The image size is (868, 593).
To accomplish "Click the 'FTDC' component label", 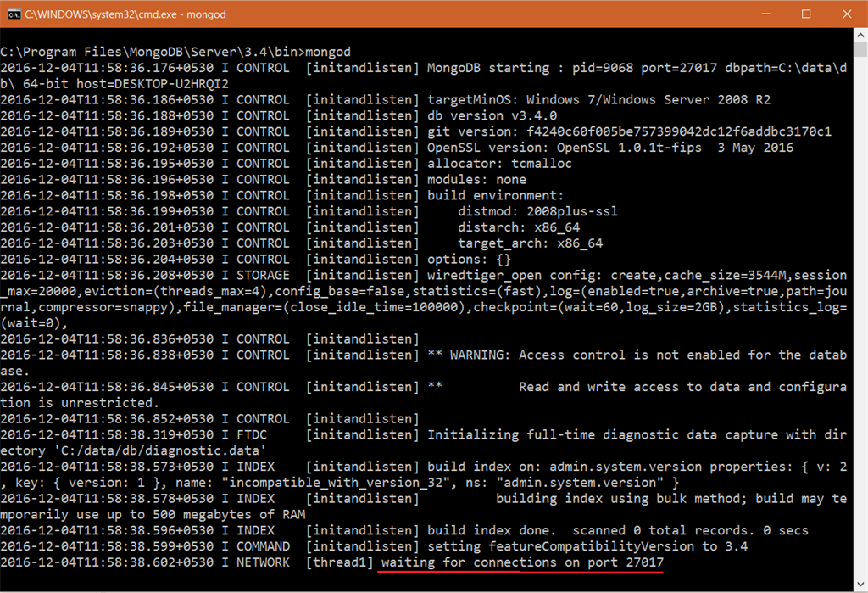I will pyautogui.click(x=251, y=435).
